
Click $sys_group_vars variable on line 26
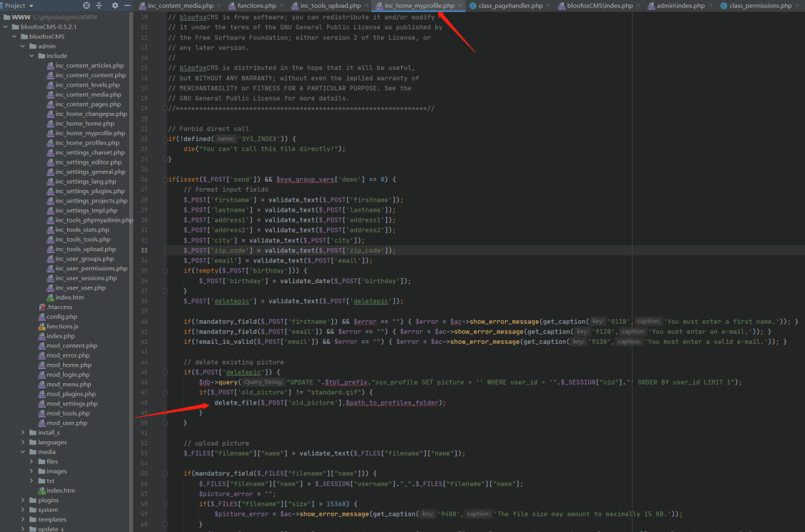tap(305, 179)
